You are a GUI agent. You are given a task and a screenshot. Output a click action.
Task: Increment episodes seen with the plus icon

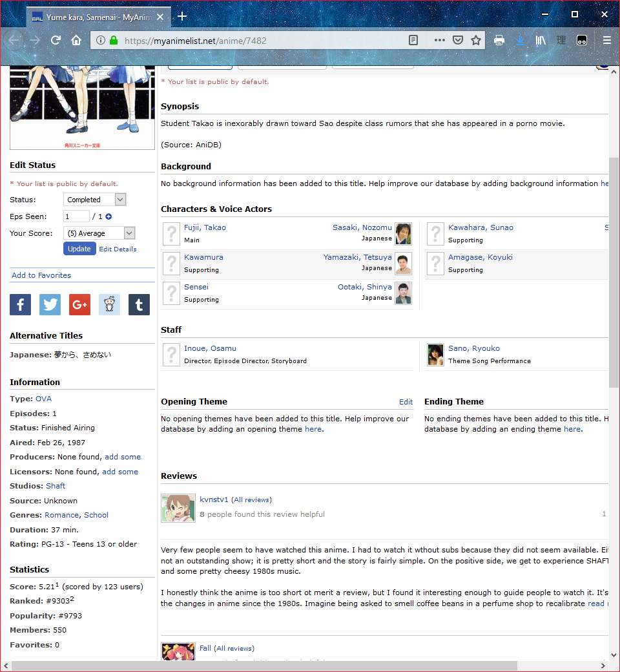108,217
